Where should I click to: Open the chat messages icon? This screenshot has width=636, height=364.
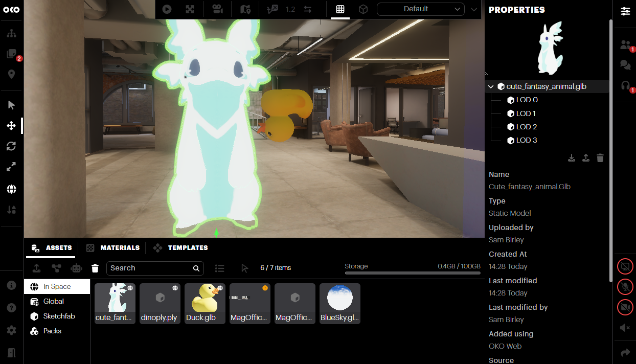[625, 65]
